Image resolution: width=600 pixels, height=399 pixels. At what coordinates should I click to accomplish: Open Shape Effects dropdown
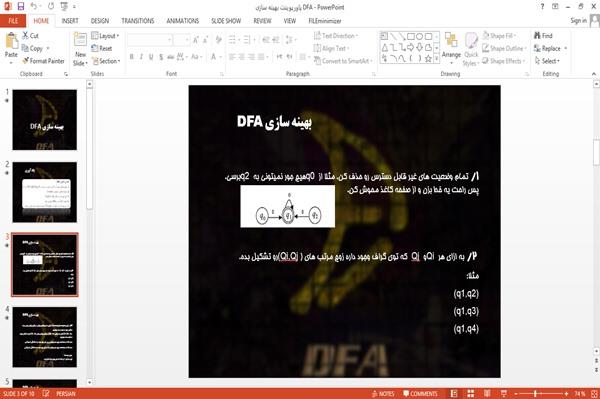click(504, 61)
